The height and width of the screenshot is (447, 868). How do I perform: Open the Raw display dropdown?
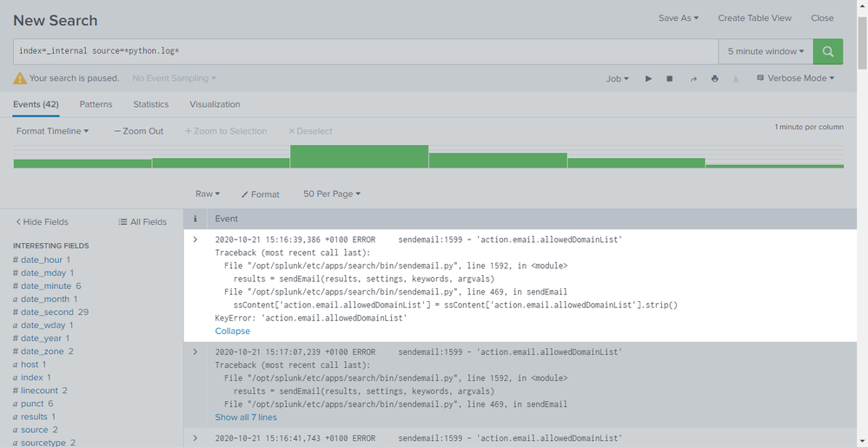pos(208,194)
